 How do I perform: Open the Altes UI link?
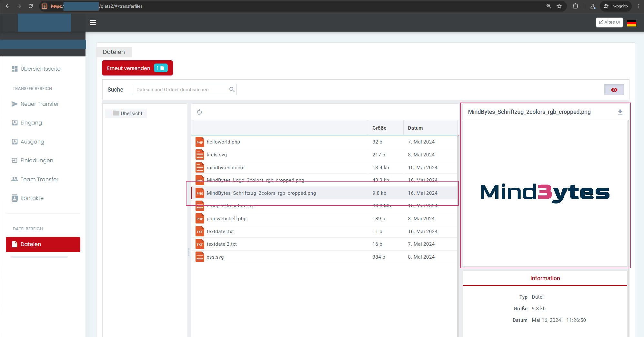pyautogui.click(x=609, y=22)
